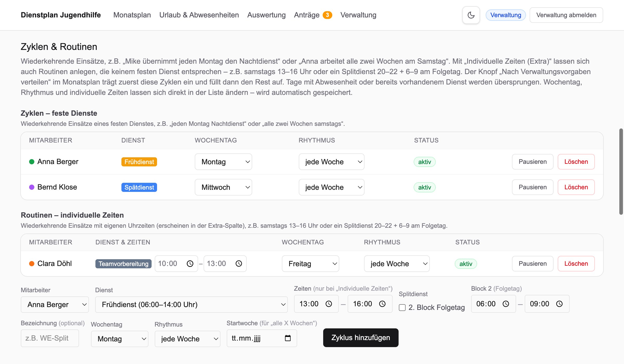Screen dimensions: 624x364
Task: Expand the Dienst dropdown showing Frühdienst (06:00–14:00 Uhr)
Action: pyautogui.click(x=191, y=304)
